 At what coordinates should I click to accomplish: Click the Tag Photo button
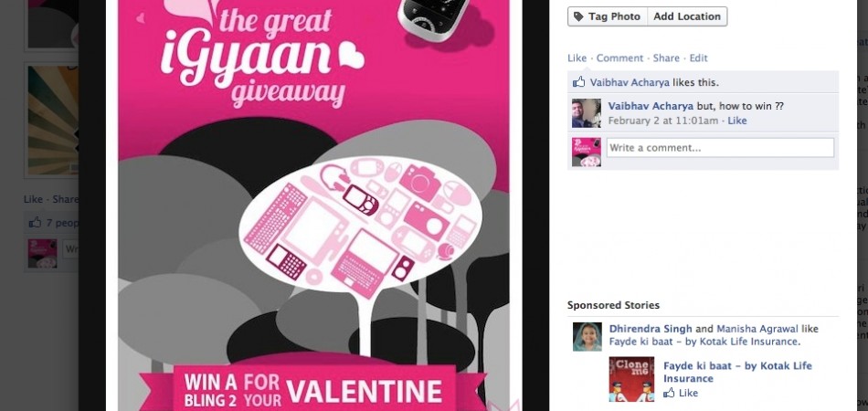coord(608,16)
